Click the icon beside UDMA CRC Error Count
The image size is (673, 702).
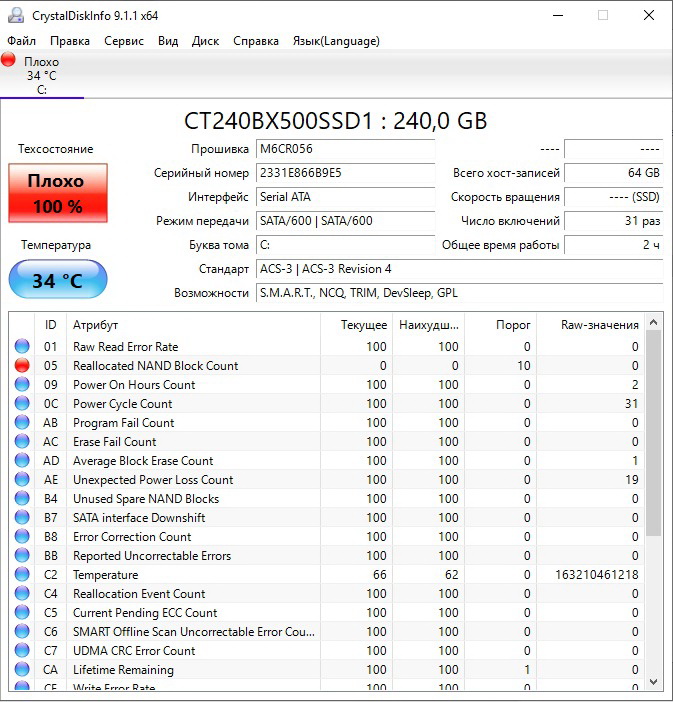(x=22, y=651)
